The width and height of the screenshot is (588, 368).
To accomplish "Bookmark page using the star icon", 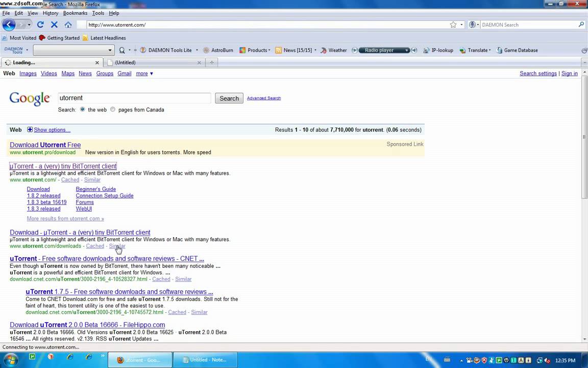I will click(x=453, y=25).
